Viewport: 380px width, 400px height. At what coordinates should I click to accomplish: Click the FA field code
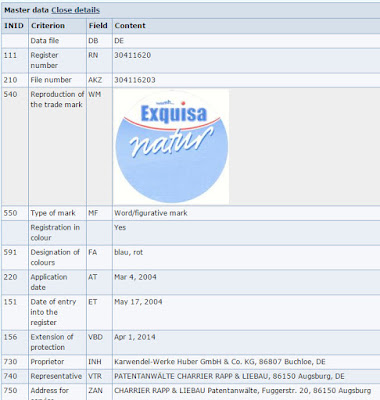[93, 252]
